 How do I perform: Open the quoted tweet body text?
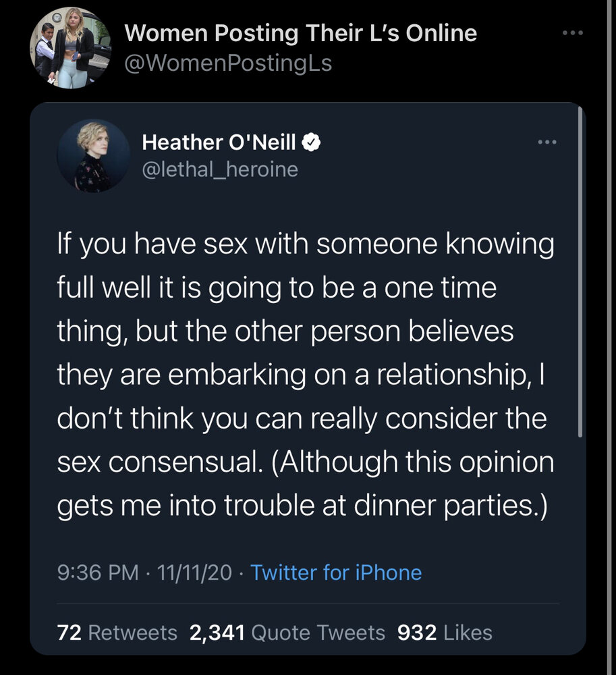coord(306,375)
